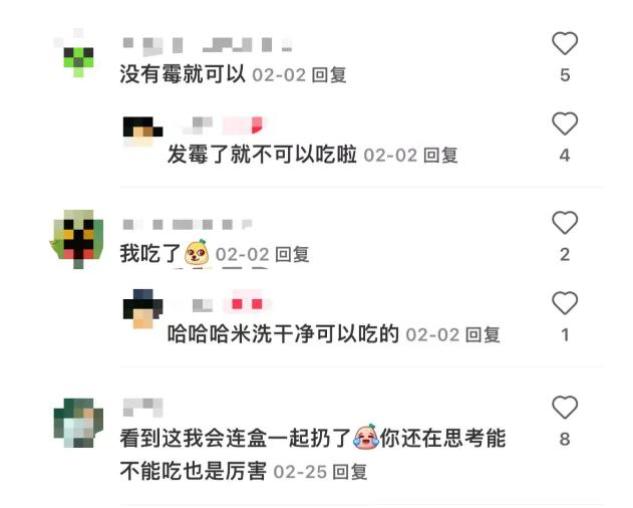Open avatar of 哈哈哈米洗干净 replier

point(143,309)
